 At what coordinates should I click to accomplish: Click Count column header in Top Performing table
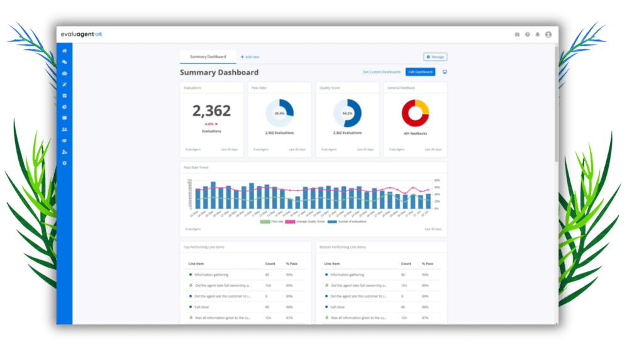point(270,263)
